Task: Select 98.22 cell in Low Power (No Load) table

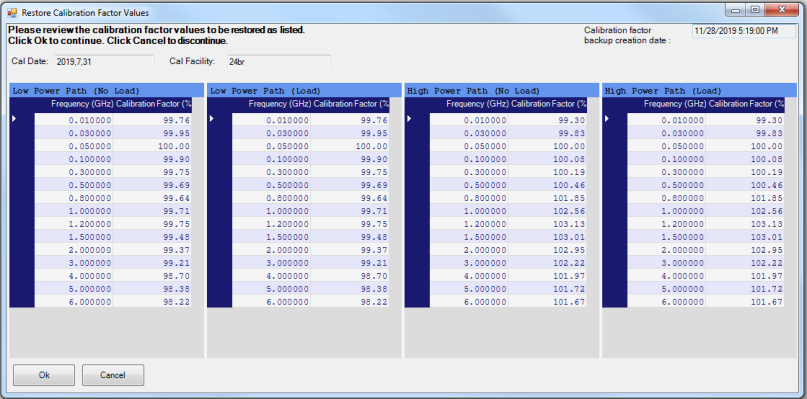Action: tap(152, 302)
